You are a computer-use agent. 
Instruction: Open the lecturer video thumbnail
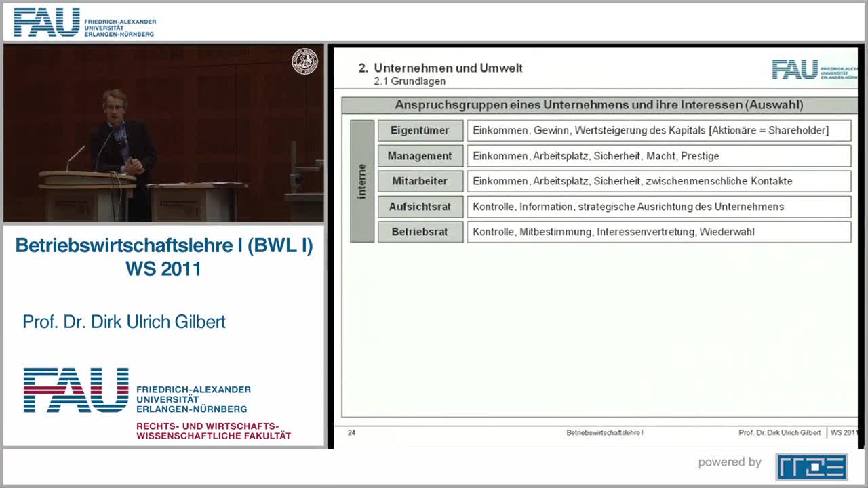coord(163,134)
